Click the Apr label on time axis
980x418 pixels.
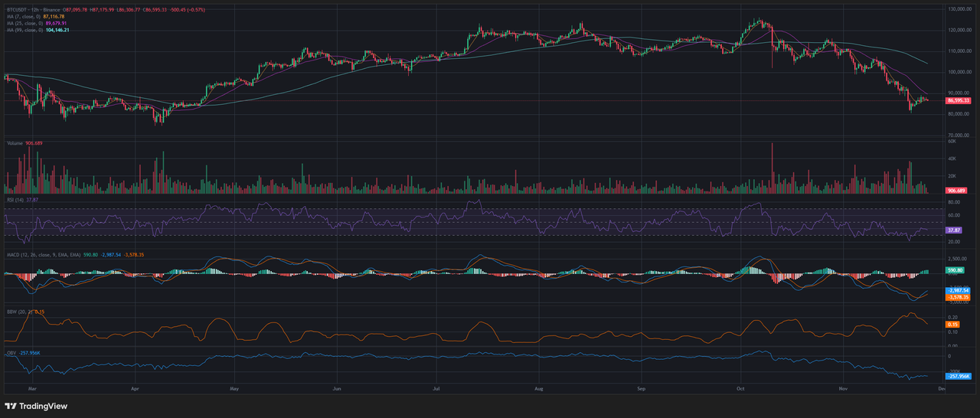[134, 389]
